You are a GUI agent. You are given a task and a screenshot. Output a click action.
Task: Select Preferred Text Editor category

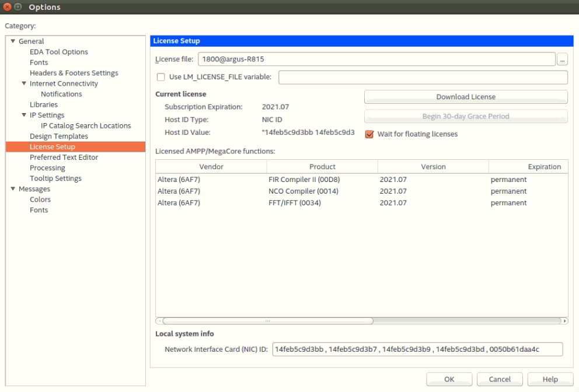(x=64, y=157)
